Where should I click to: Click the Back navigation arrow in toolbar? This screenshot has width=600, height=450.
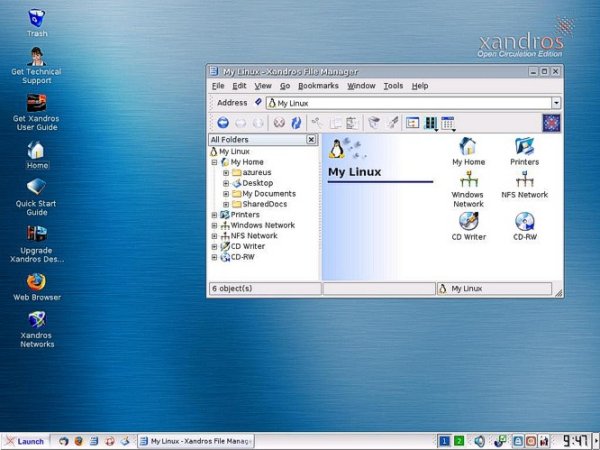click(x=222, y=122)
